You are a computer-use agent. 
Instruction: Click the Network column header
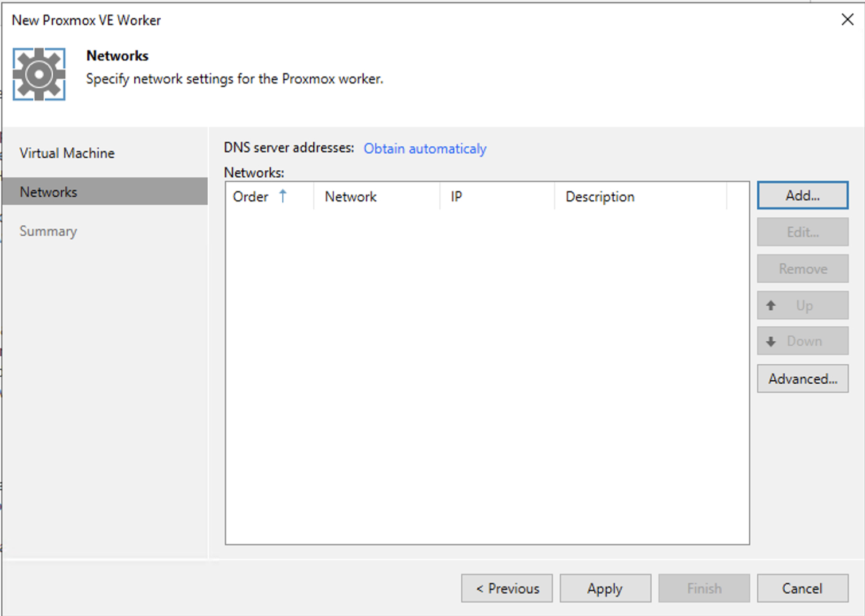350,197
